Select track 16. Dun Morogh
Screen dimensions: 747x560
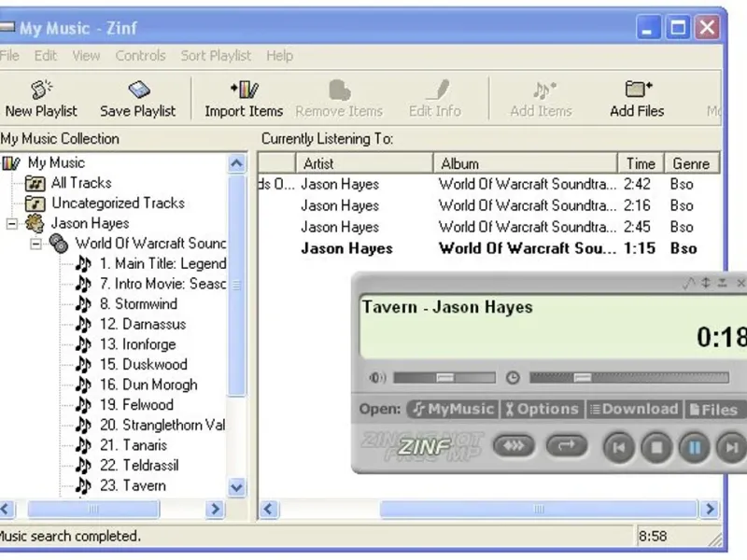pyautogui.click(x=148, y=385)
